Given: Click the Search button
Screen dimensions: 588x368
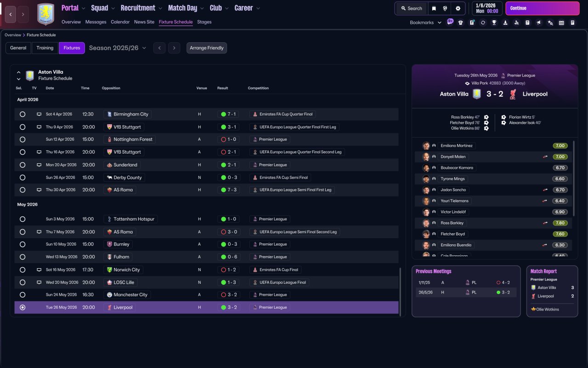Looking at the screenshot, I should 411,8.
